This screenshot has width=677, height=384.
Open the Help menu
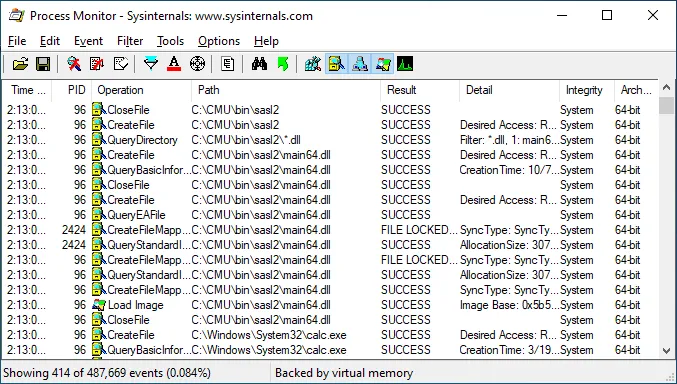266,41
